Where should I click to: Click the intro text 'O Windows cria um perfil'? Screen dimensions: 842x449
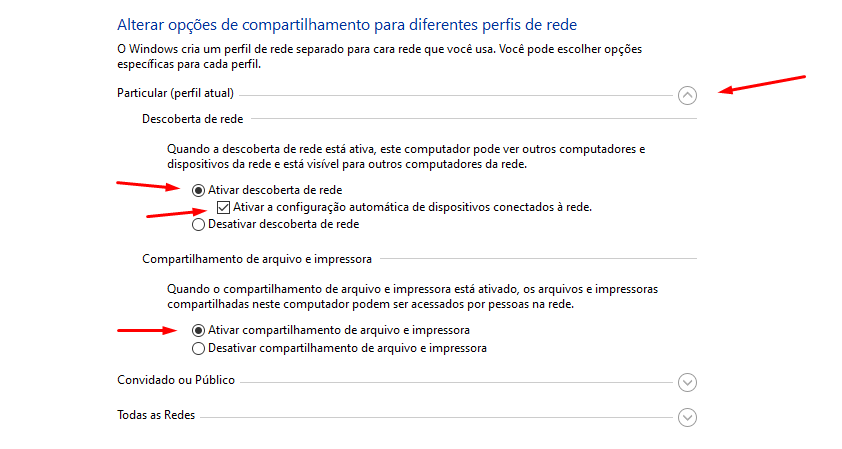click(x=380, y=56)
